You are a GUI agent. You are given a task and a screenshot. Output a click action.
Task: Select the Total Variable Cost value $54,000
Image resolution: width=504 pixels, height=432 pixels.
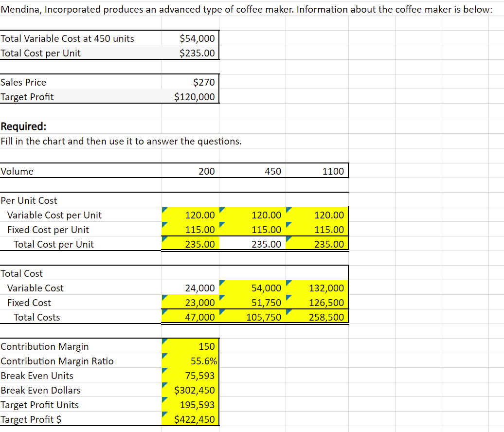click(x=191, y=38)
